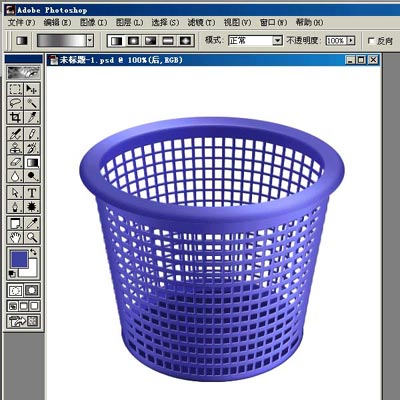Viewport: 400px width, 400px height.
Task: Expand the gradient picker dropdown arrow
Action: click(90, 41)
